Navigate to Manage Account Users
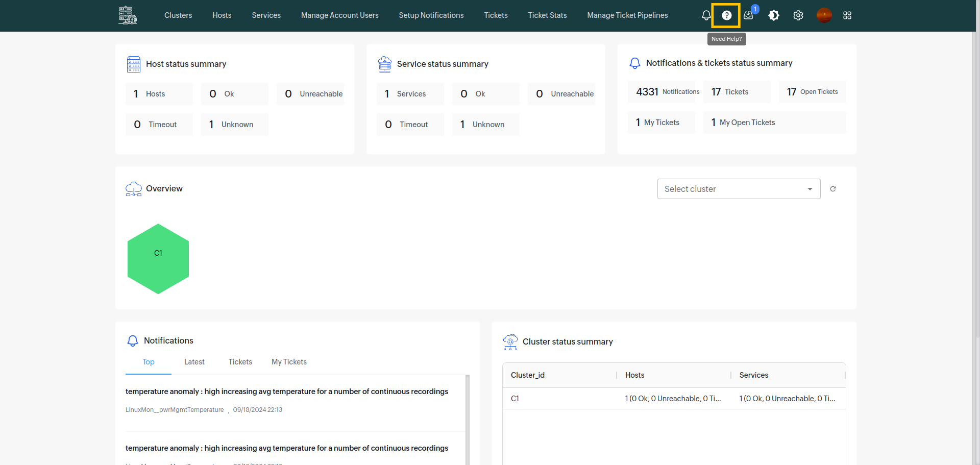This screenshot has width=980, height=465. click(x=340, y=15)
